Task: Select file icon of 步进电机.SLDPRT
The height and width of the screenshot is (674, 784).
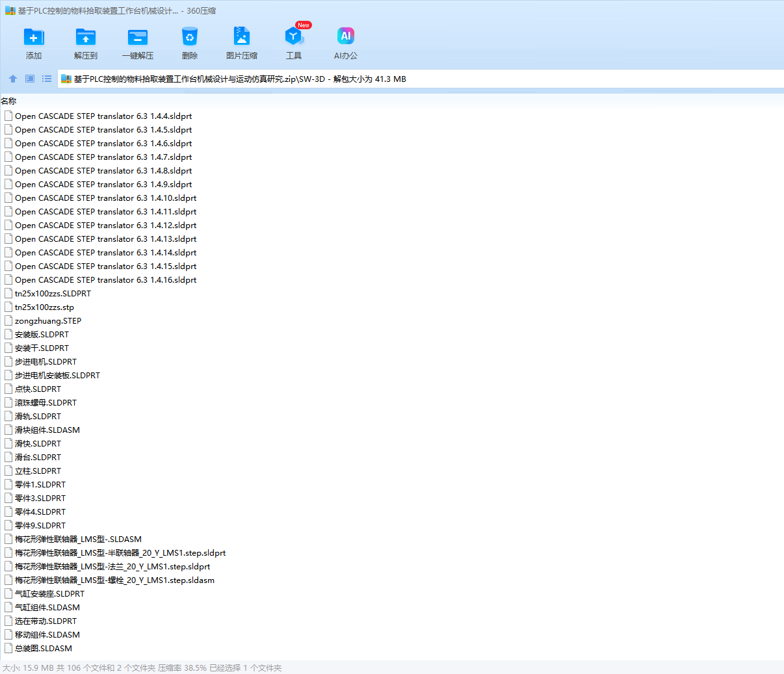Action: [x=8, y=361]
